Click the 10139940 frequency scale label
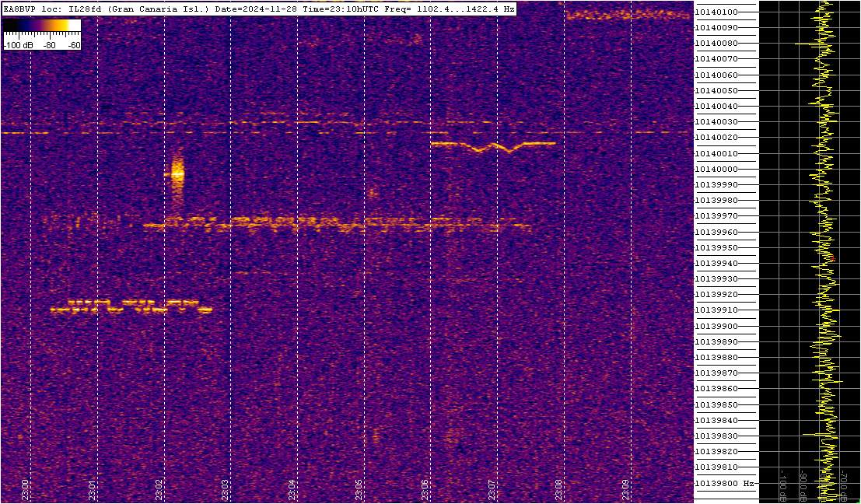The height and width of the screenshot is (504, 861). pos(716,264)
